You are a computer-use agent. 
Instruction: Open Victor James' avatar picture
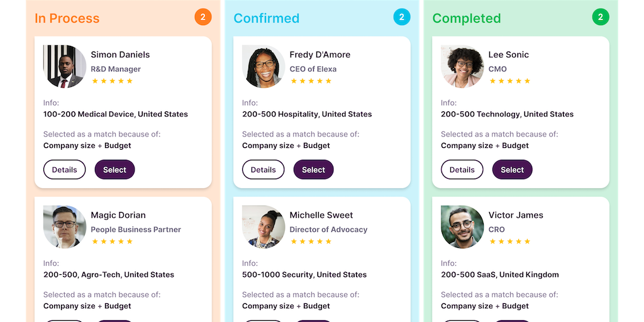(x=462, y=227)
